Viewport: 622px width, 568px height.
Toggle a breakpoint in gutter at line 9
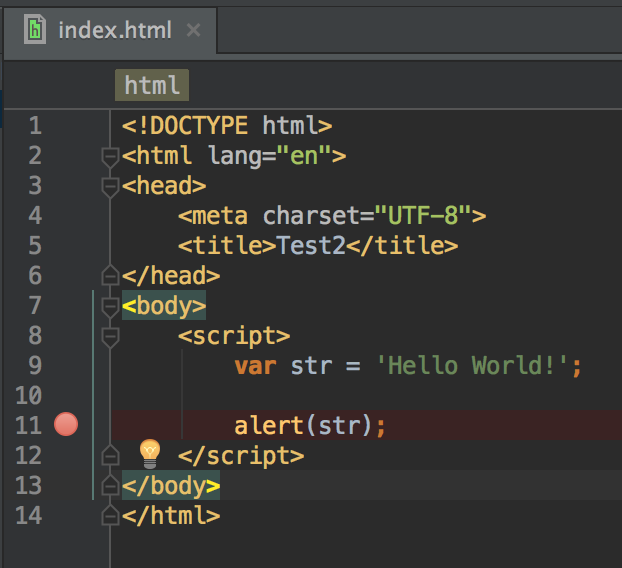(x=66, y=366)
